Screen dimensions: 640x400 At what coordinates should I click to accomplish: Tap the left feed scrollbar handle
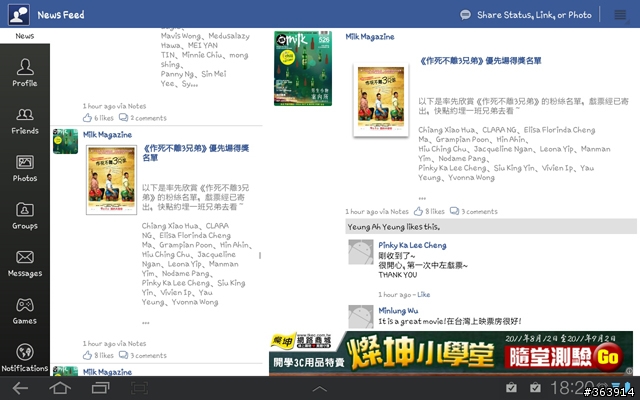[x=260, y=256]
